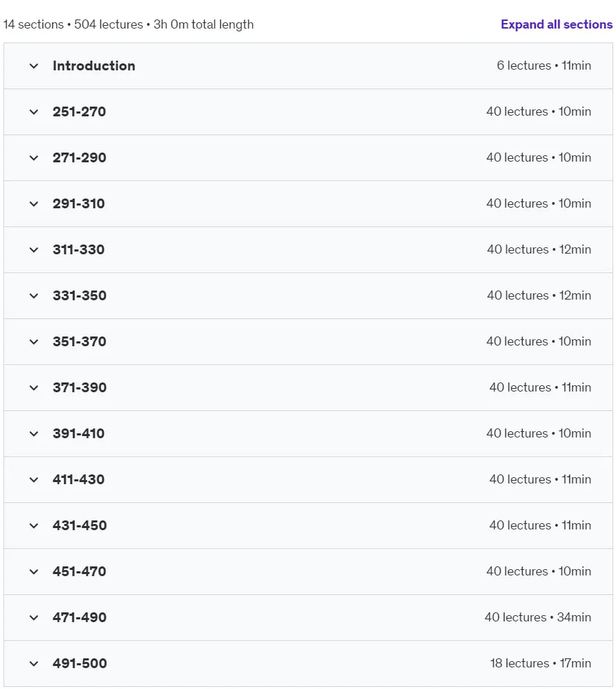Click '40 lectures • 34min' row info
Viewport: 616px width, 689px height.
538,617
